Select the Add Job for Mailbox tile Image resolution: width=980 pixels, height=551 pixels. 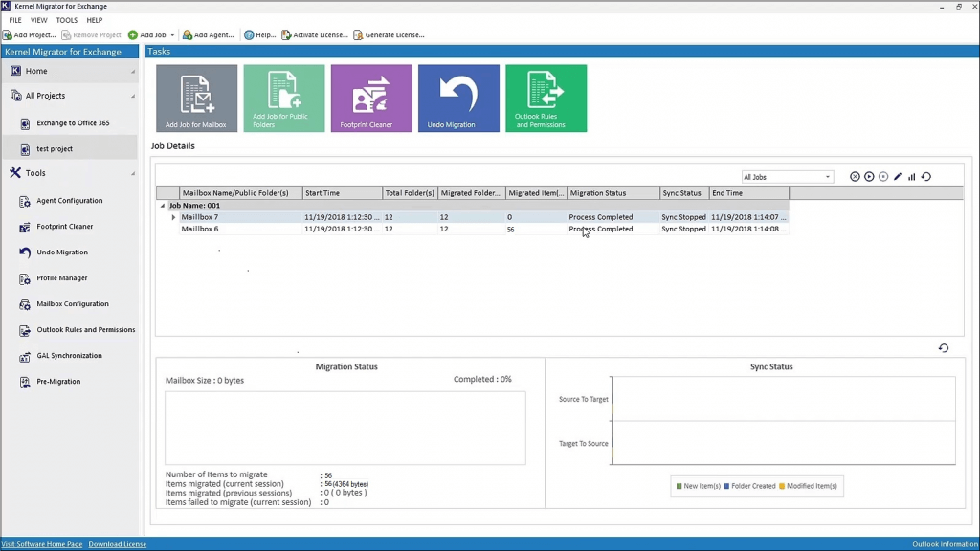[x=195, y=97]
